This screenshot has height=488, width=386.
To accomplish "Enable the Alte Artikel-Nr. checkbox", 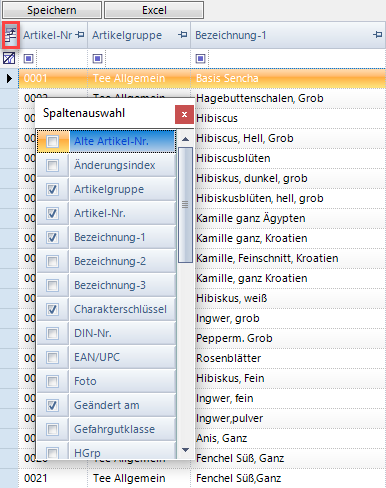I will [52, 141].
